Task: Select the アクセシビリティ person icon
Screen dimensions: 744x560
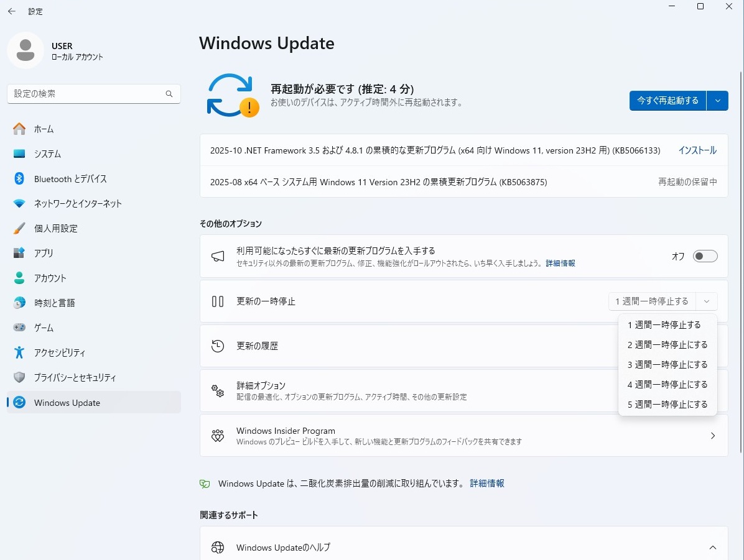Action: (x=19, y=353)
